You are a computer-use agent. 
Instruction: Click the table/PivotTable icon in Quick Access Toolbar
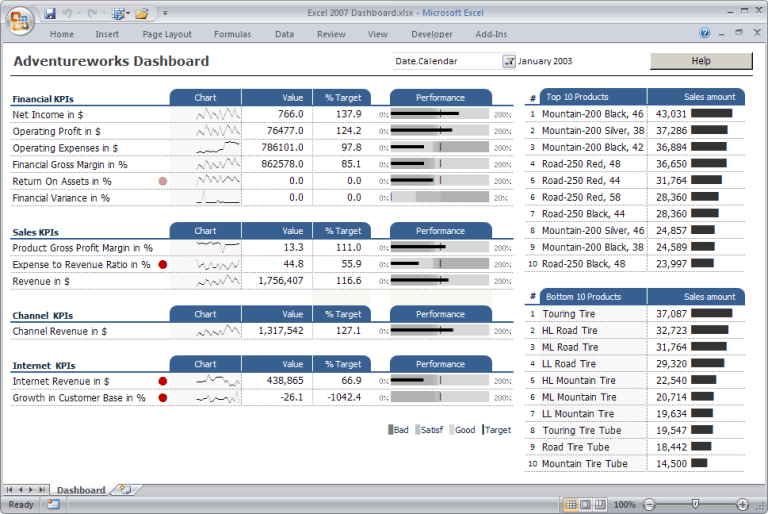(118, 13)
